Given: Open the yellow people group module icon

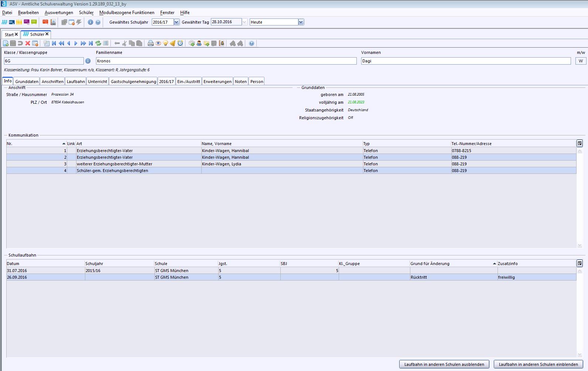Looking at the screenshot, I should [x=19, y=22].
